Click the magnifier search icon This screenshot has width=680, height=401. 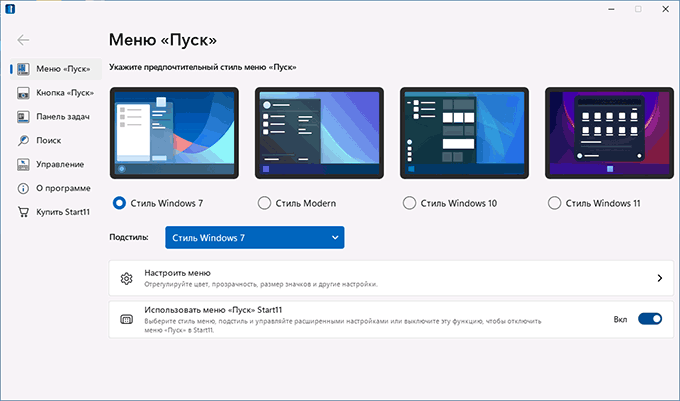pyautogui.click(x=23, y=140)
